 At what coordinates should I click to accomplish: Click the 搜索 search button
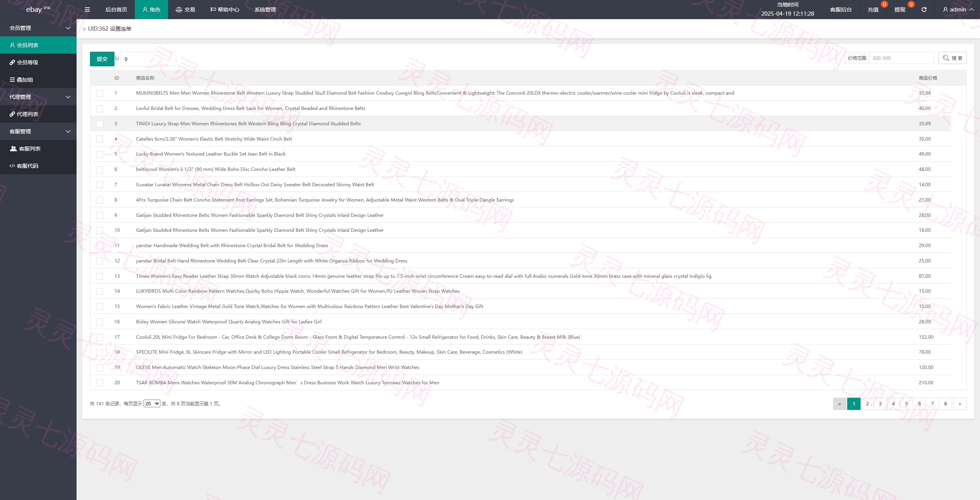click(x=952, y=58)
